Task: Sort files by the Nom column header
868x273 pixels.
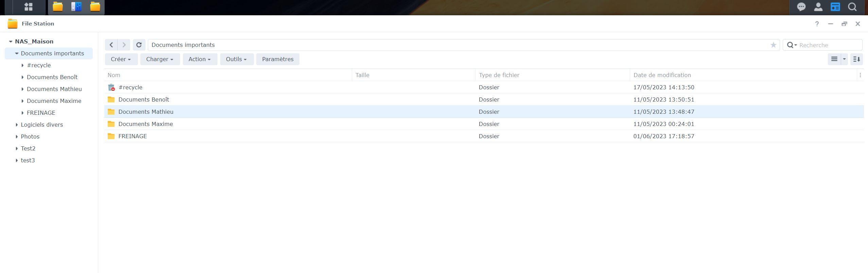Action: click(x=228, y=75)
